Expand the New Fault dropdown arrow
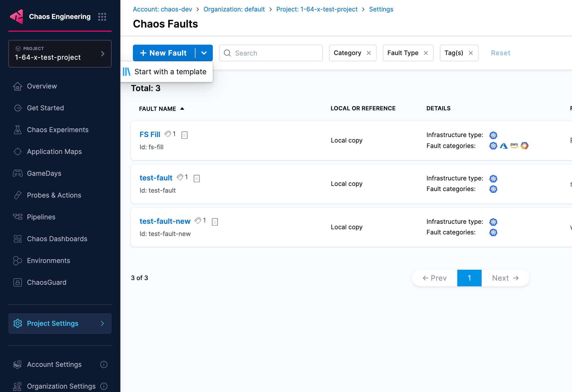Viewport: 572px width, 392px height. 204,53
